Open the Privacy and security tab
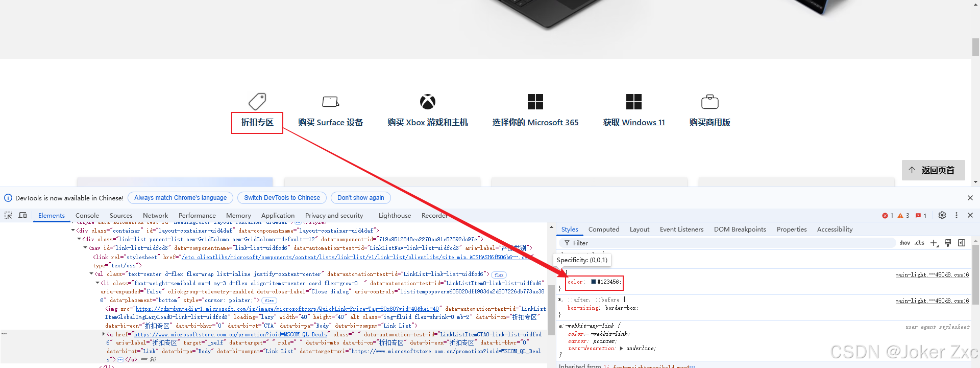The image size is (980, 368). pyautogui.click(x=334, y=216)
